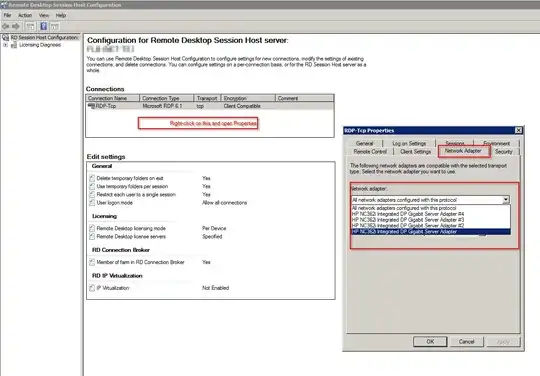Screen dimensions: 540x376
Task: Dismiss dialog with Cancel button
Action: pos(466,342)
